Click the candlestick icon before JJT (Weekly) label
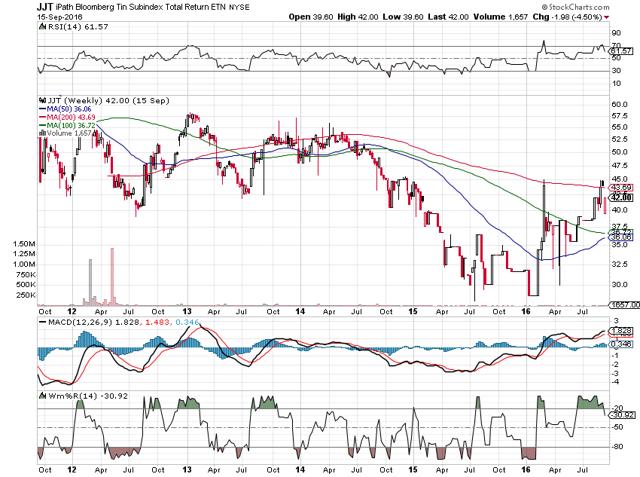This screenshot has height=477, width=640. pos(42,100)
